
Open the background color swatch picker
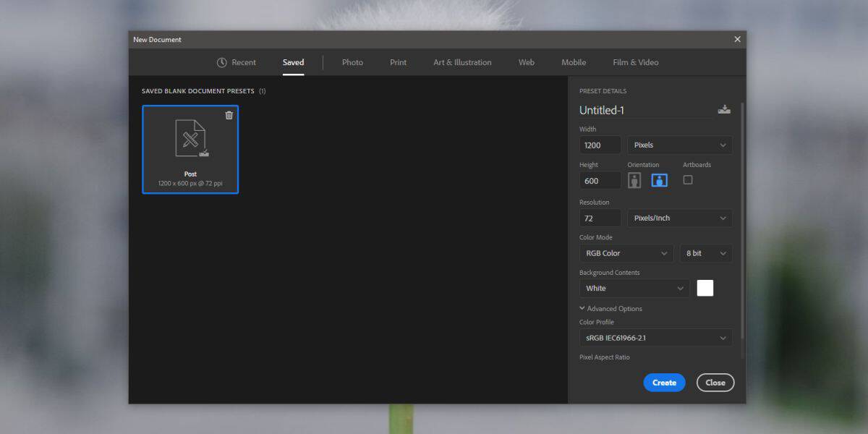click(x=705, y=288)
